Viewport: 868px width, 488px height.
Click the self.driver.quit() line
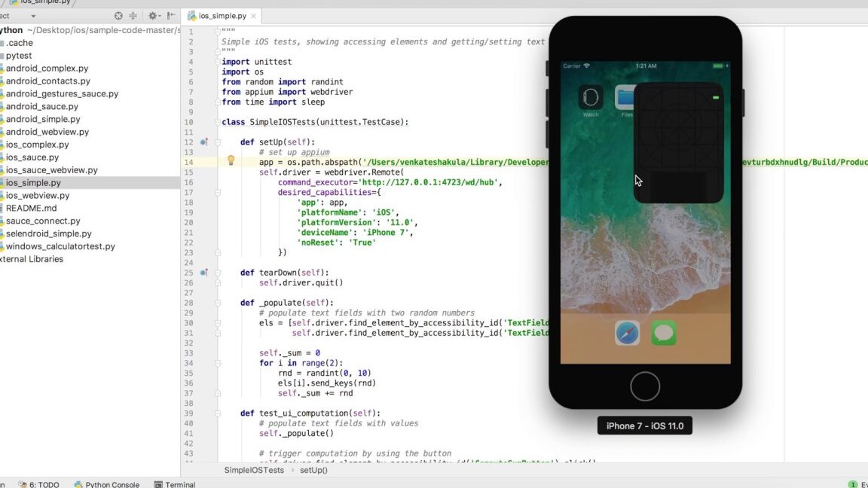pos(301,282)
